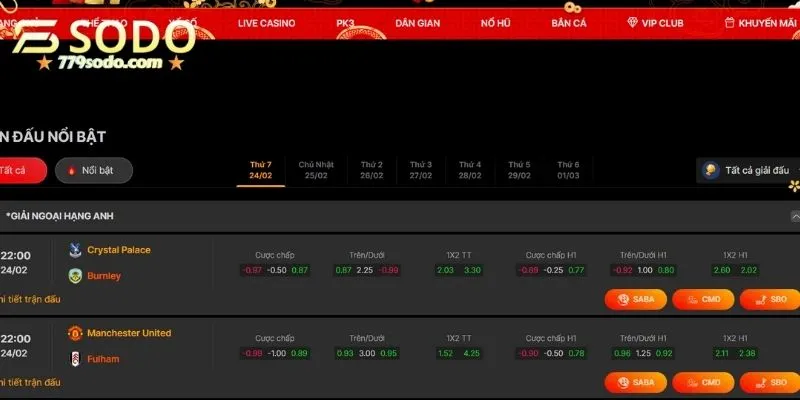The height and width of the screenshot is (400, 800).
Task: Click the Crystal Palace club crest
Action: (75, 250)
